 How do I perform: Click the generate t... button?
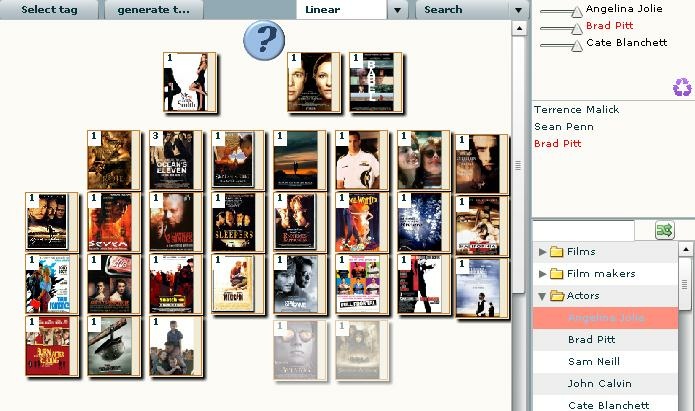(153, 9)
